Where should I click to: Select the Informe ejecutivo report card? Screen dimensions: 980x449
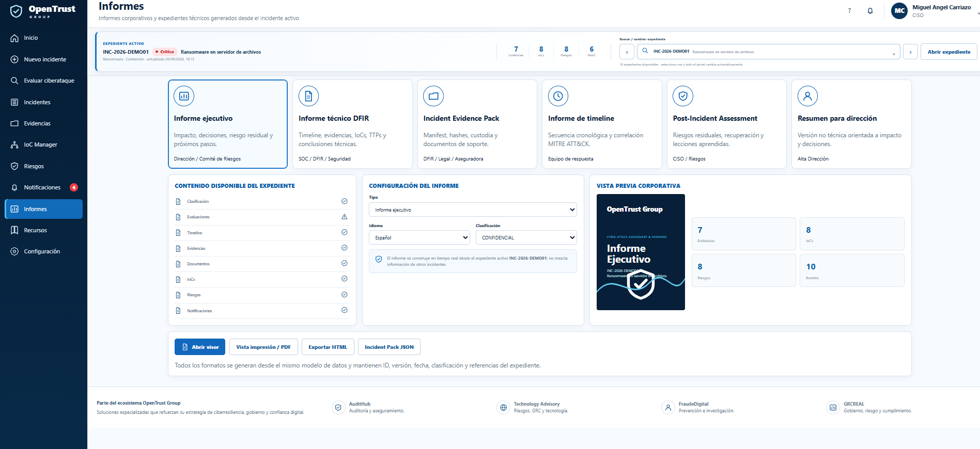[228, 124]
